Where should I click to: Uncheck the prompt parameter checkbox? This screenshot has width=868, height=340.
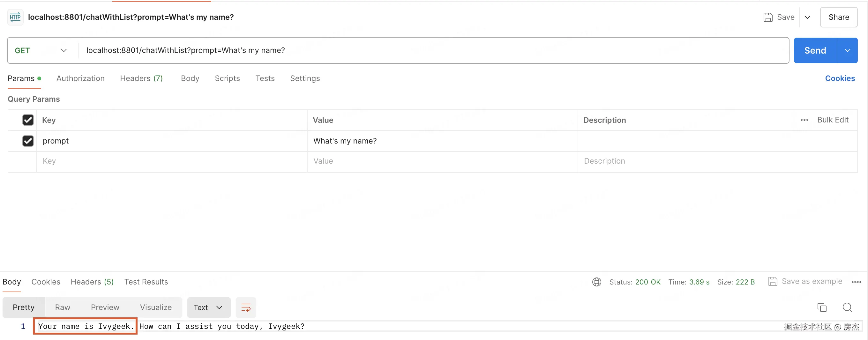pos(28,141)
